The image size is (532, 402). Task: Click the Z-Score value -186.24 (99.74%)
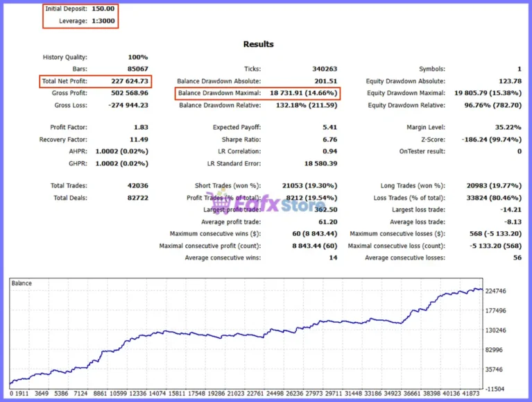492,140
